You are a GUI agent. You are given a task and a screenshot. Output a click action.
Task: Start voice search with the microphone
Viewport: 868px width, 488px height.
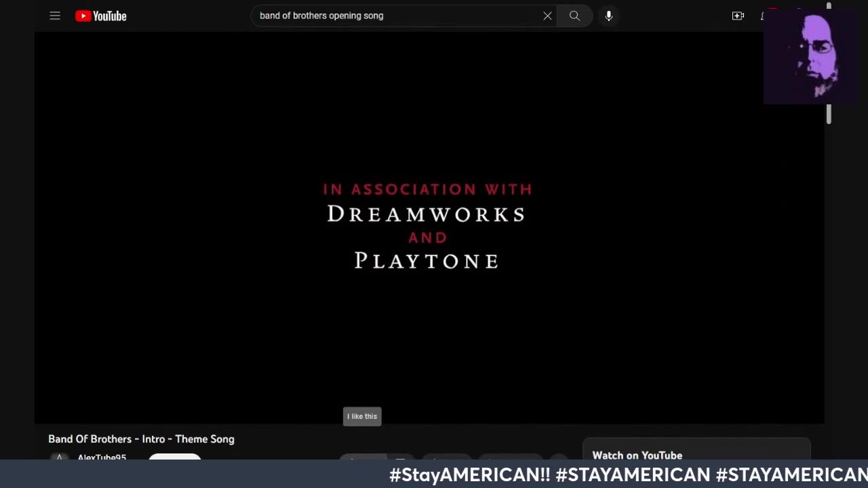click(x=609, y=16)
